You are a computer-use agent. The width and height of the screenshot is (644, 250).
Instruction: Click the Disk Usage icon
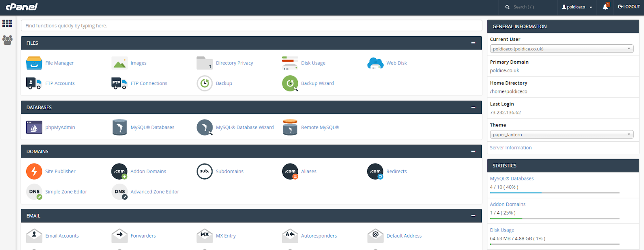click(x=290, y=63)
